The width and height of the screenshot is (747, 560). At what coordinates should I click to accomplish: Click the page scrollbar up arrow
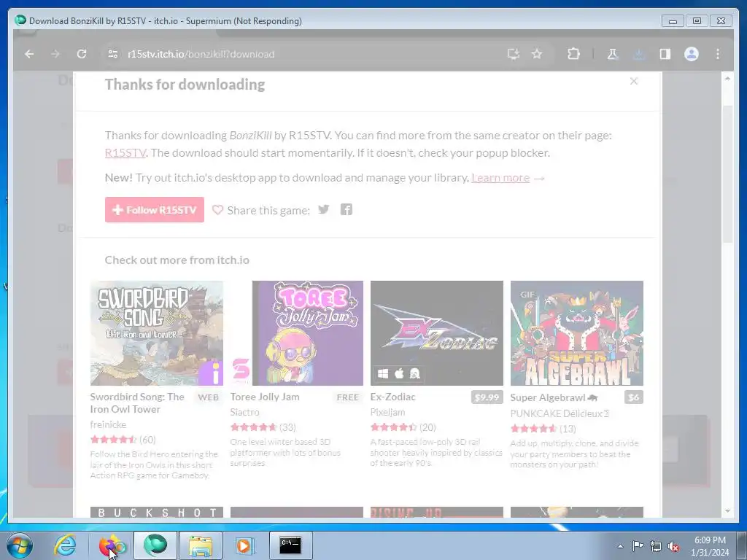pos(727,78)
